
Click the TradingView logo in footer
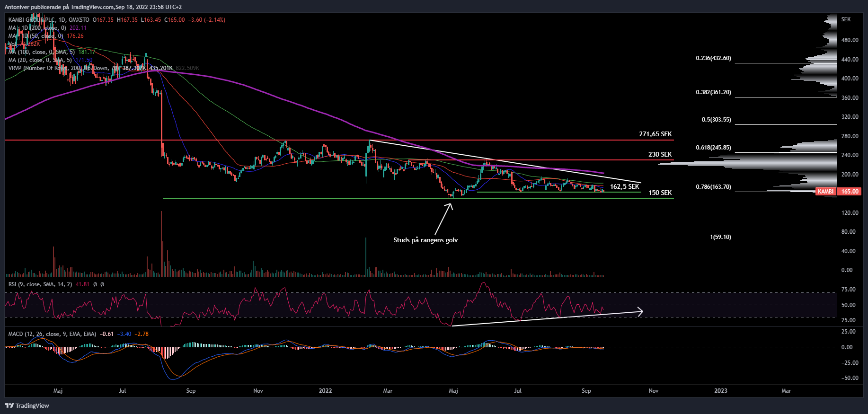click(27, 405)
